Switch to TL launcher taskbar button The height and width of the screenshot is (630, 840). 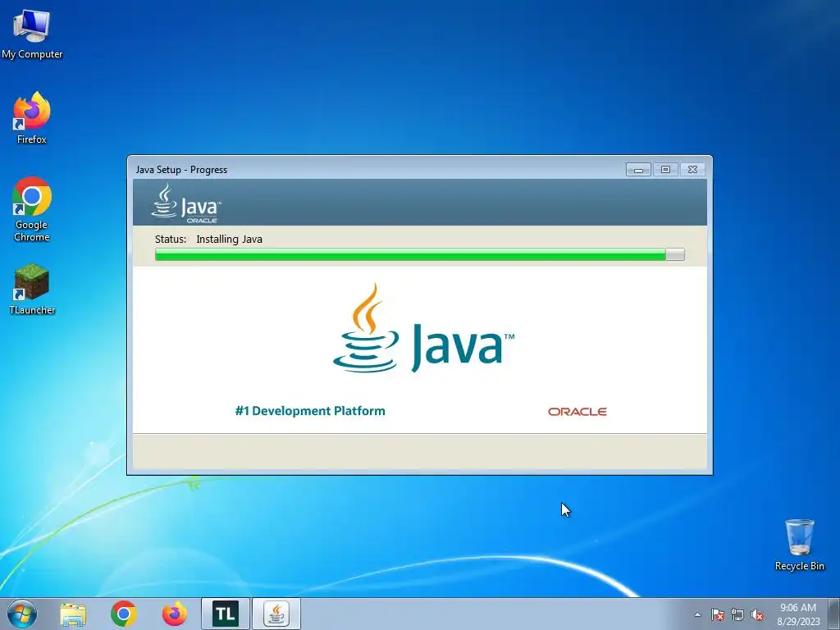click(226, 614)
